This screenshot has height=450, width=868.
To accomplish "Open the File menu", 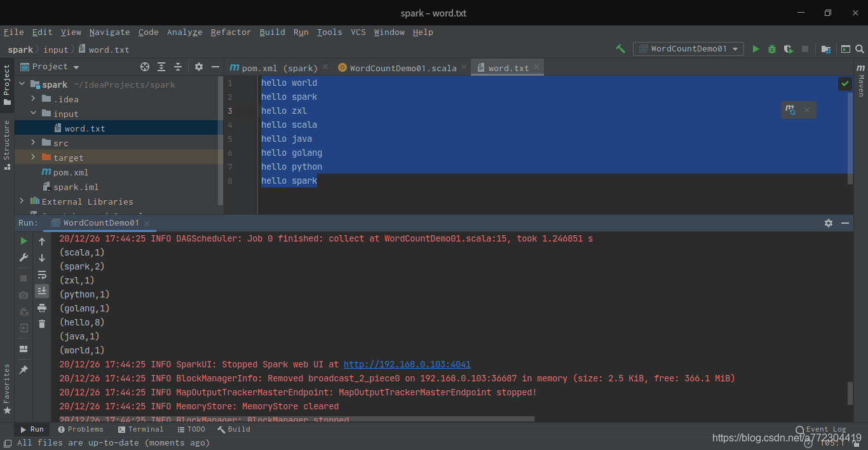I will point(13,32).
